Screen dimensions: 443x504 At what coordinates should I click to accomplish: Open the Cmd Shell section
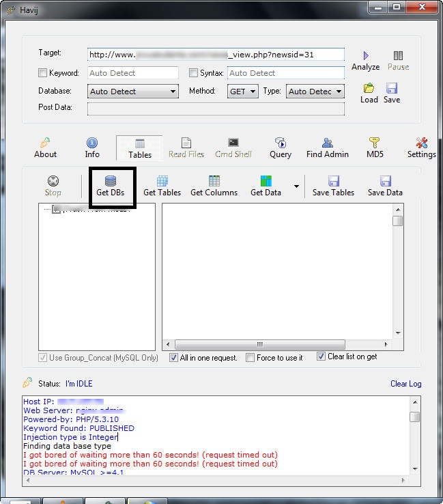(x=233, y=148)
